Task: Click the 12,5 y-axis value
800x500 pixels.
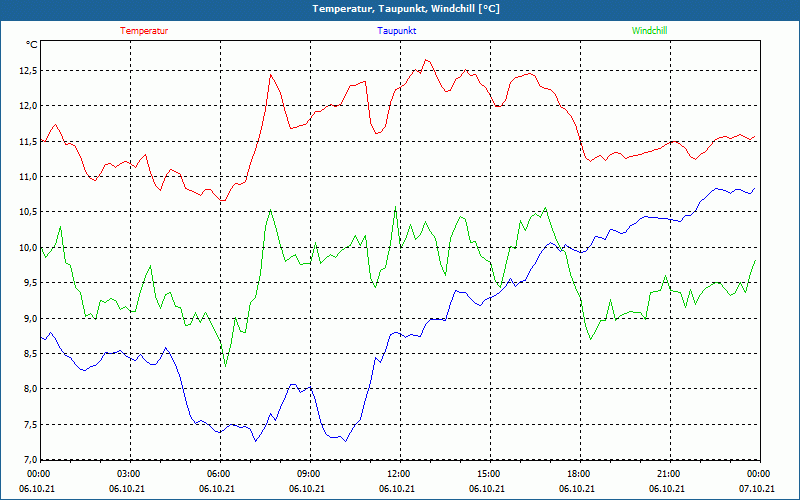Action: click(29, 71)
